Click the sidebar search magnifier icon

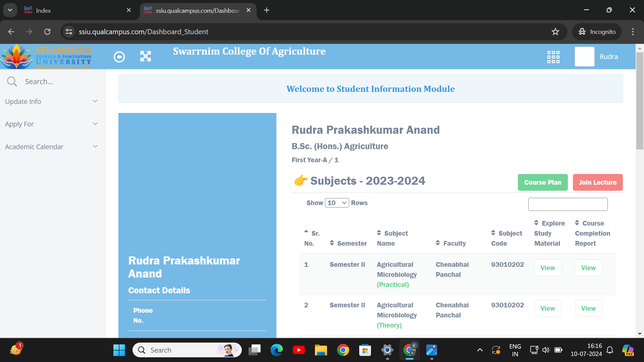(12, 81)
